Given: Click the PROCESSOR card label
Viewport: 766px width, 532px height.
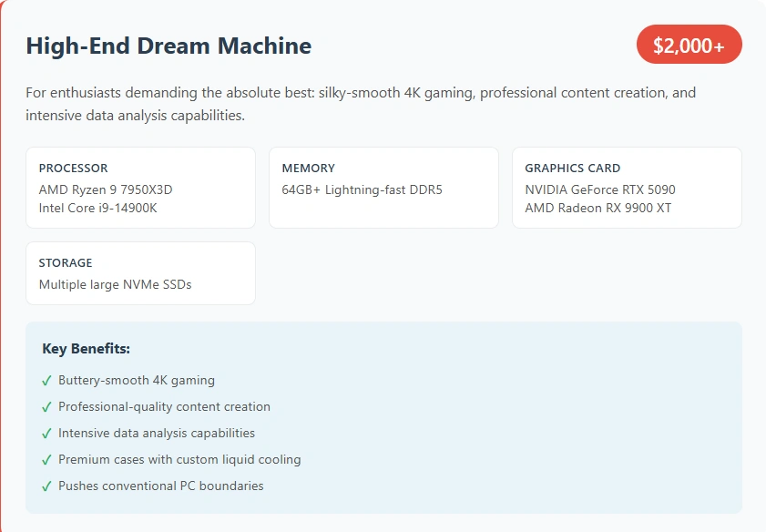Looking at the screenshot, I should click(73, 168).
